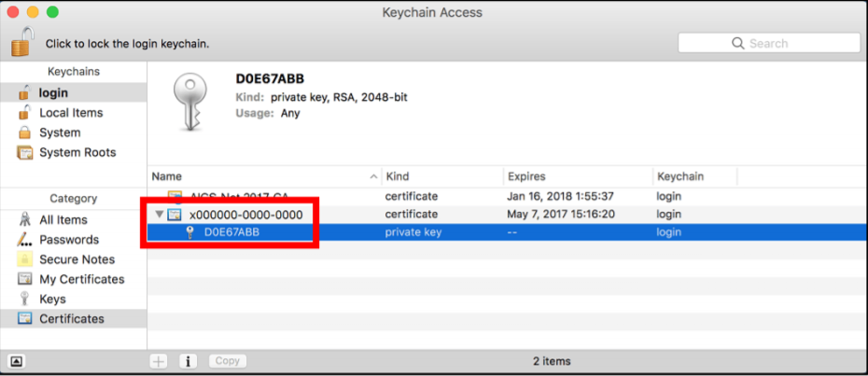Image resolution: width=868 pixels, height=376 pixels.
Task: Select the Passwords category
Action: (68, 240)
